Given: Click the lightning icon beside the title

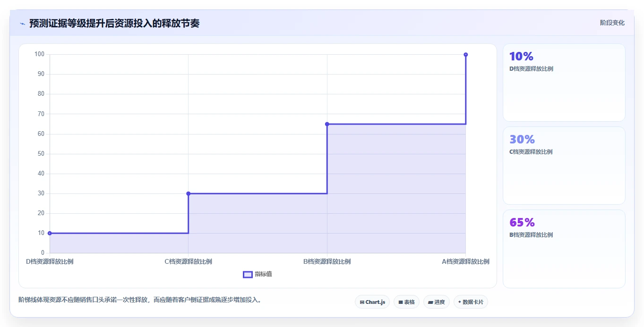Looking at the screenshot, I should click(x=23, y=24).
